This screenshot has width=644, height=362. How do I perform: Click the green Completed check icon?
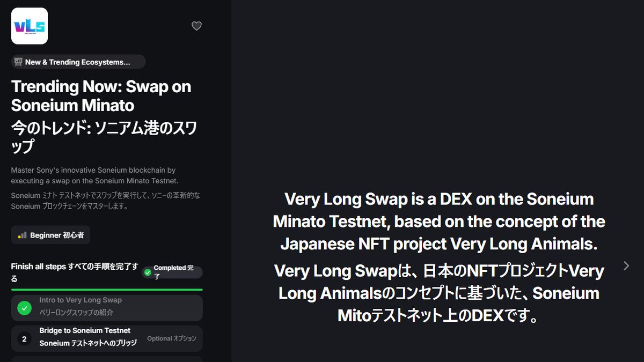pyautogui.click(x=148, y=272)
